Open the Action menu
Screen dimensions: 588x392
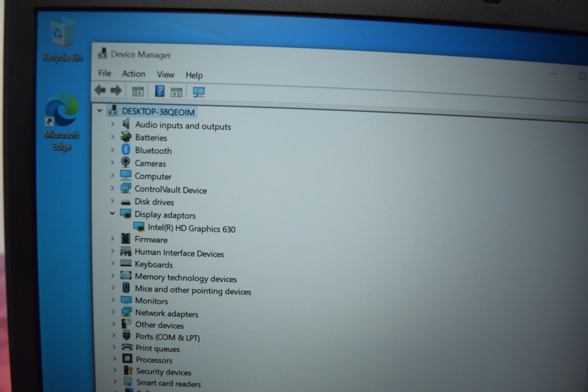(134, 73)
